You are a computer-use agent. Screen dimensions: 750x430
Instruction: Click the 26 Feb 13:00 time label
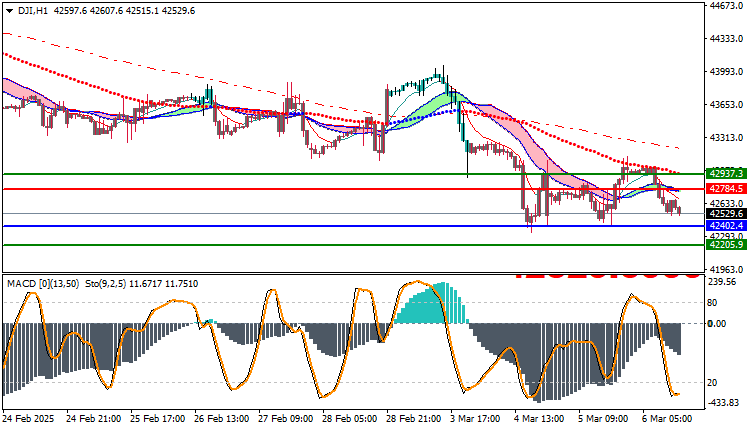[221, 419]
